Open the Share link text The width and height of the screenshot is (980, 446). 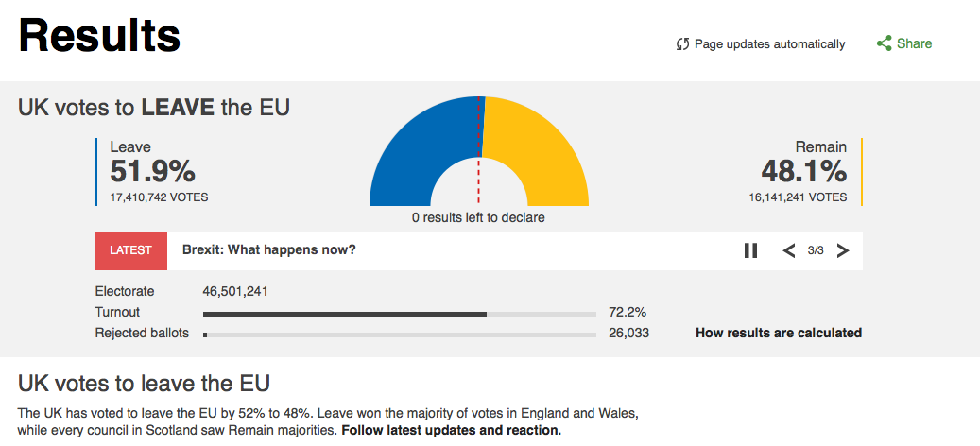[x=914, y=43]
